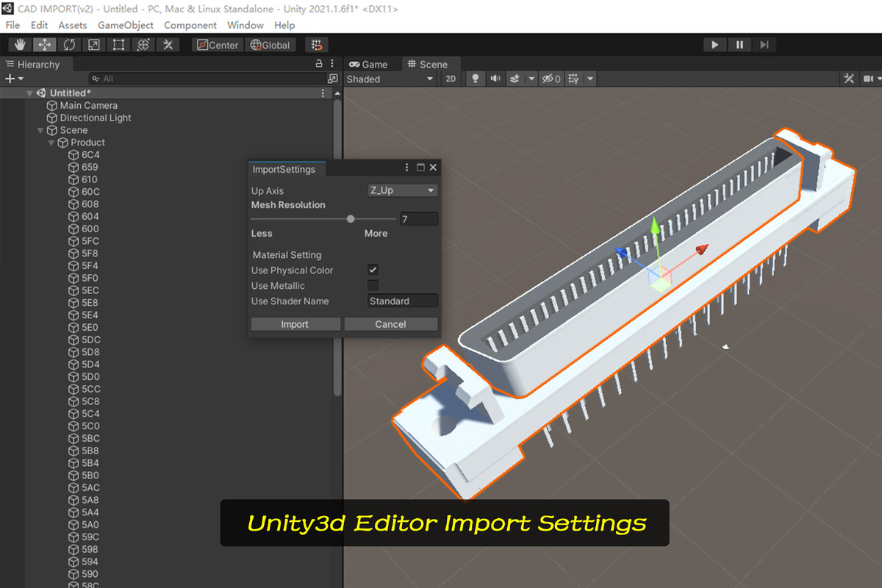Toggle scene audio speaker icon
Viewport: 882px width, 588px height.
click(x=495, y=79)
